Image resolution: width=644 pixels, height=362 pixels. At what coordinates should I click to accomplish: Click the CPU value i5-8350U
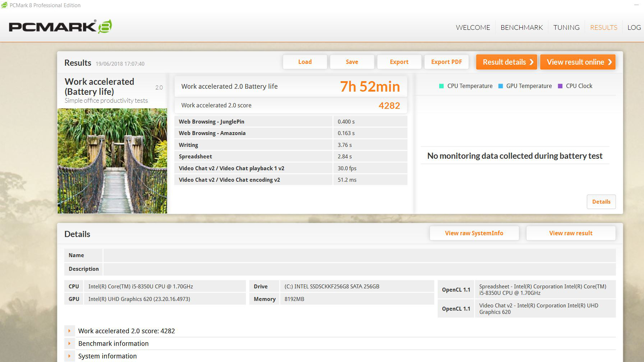click(141, 287)
